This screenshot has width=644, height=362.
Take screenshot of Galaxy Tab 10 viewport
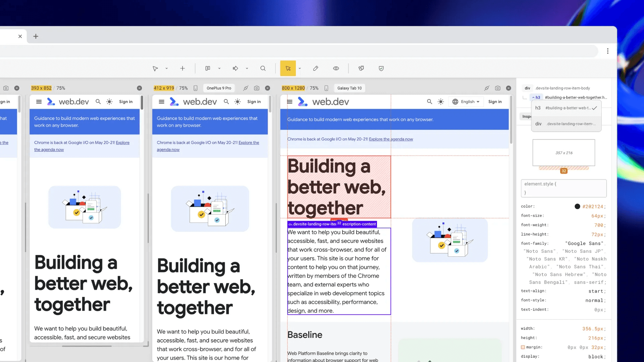tap(497, 88)
